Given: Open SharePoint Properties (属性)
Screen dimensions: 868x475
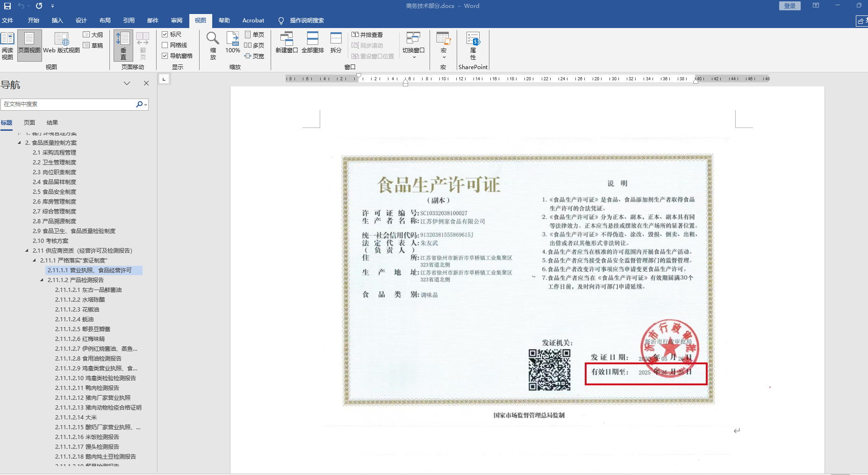Looking at the screenshot, I should tap(473, 46).
